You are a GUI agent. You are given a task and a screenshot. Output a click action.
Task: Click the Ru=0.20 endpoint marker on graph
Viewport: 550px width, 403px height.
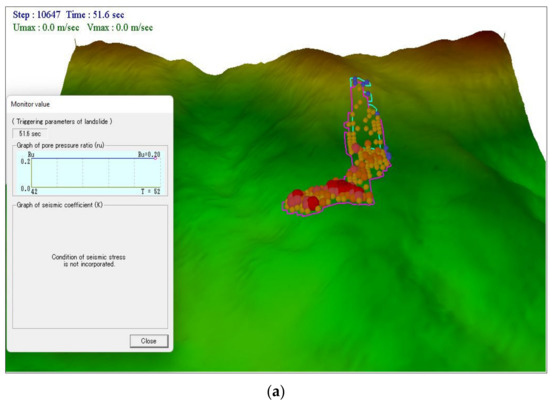click(x=155, y=158)
